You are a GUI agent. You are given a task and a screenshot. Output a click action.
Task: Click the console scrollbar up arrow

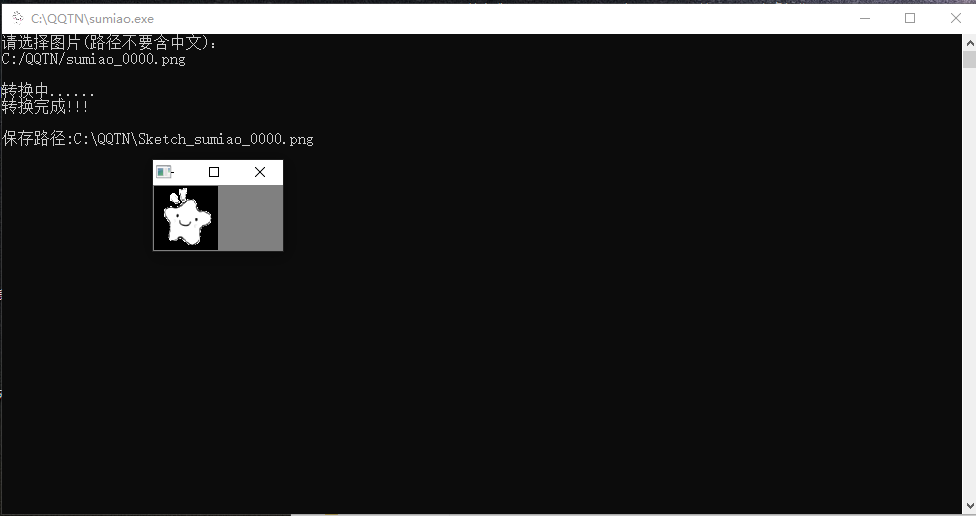[x=969, y=42]
